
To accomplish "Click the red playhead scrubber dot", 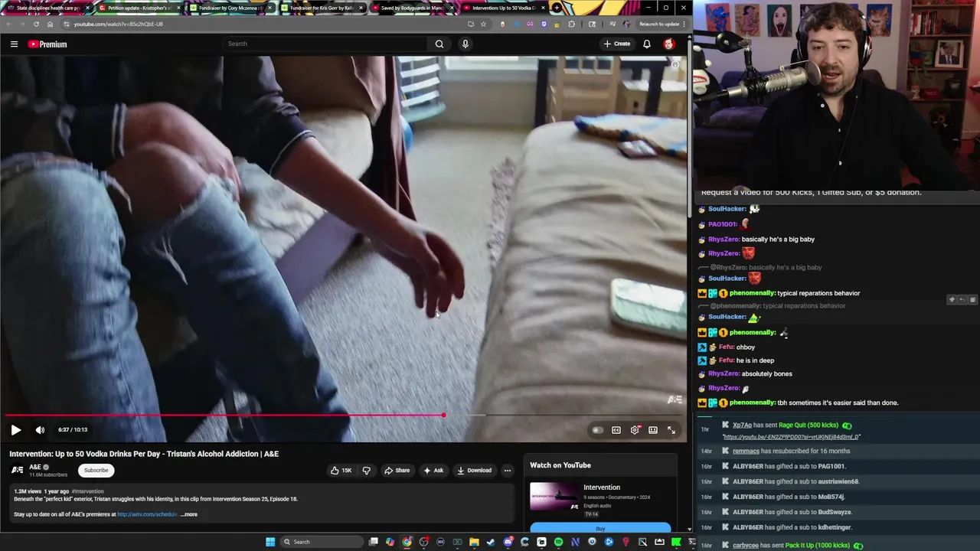I will [443, 416].
